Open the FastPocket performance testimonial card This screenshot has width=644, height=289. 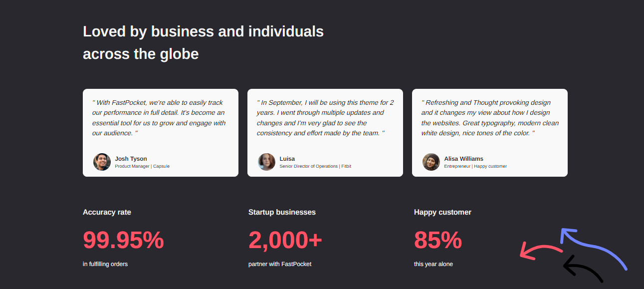pyautogui.click(x=161, y=133)
